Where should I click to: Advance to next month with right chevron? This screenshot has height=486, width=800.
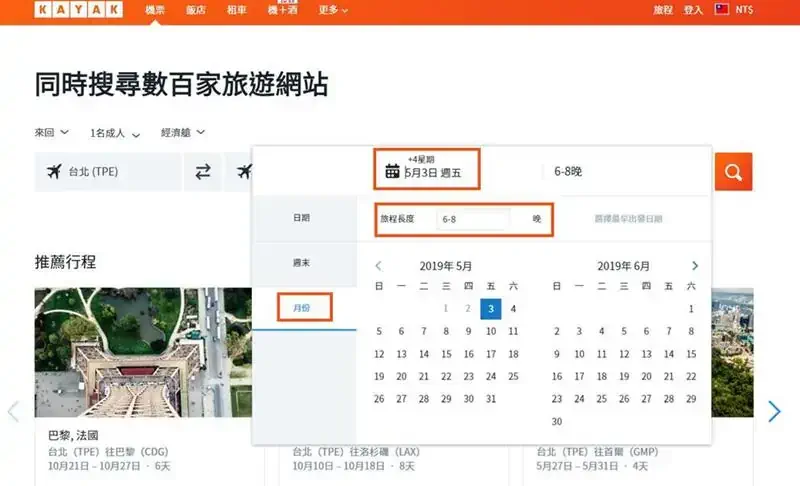click(695, 266)
